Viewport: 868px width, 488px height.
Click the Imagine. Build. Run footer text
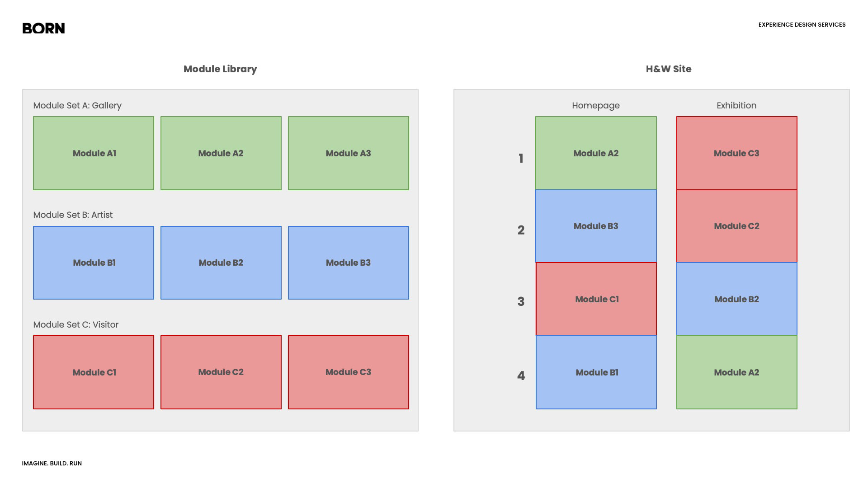(52, 464)
